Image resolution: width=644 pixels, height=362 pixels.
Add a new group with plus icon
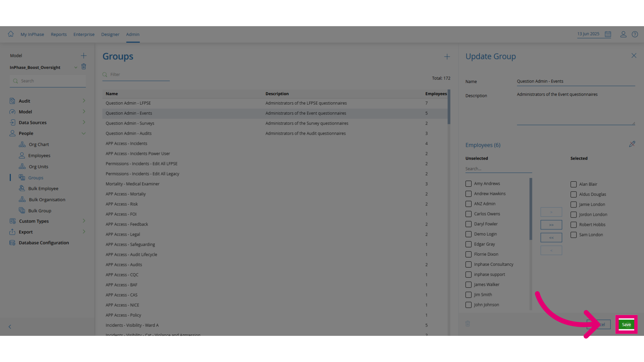pyautogui.click(x=447, y=57)
